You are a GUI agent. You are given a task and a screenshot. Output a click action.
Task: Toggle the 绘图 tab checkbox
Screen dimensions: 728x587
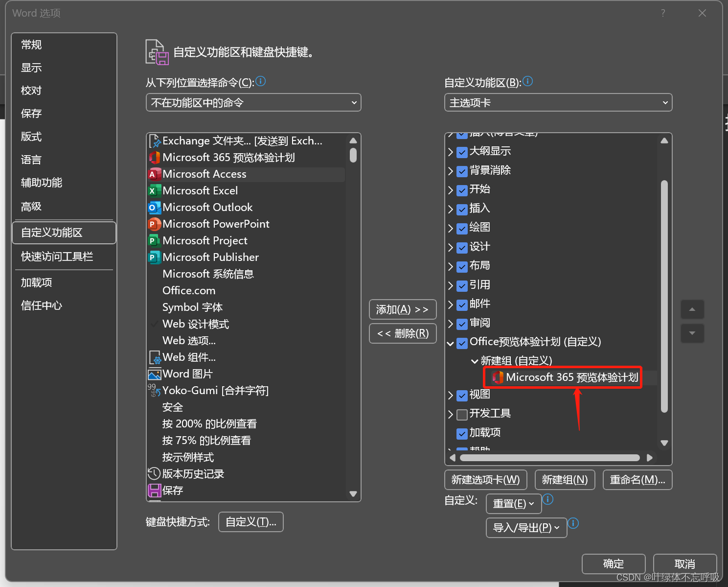point(462,229)
